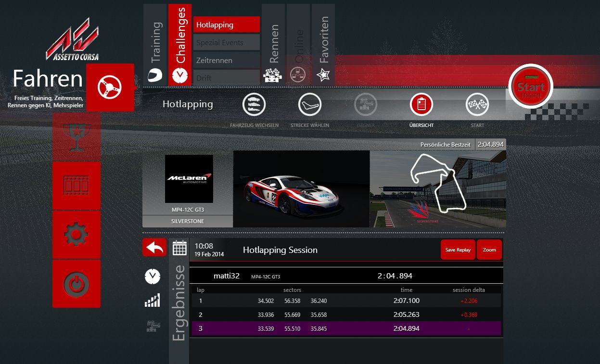Select the Strecke wählen track icon
The width and height of the screenshot is (600, 364).
pyautogui.click(x=310, y=104)
